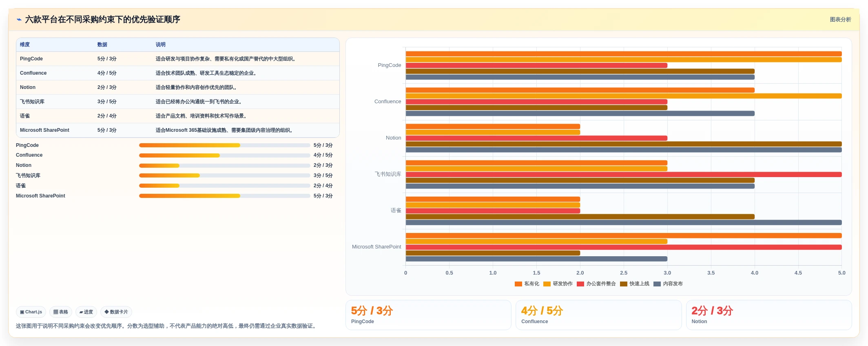Screen dimensions: 868x346
Task: Click the 维度 column header
Action: tap(25, 44)
